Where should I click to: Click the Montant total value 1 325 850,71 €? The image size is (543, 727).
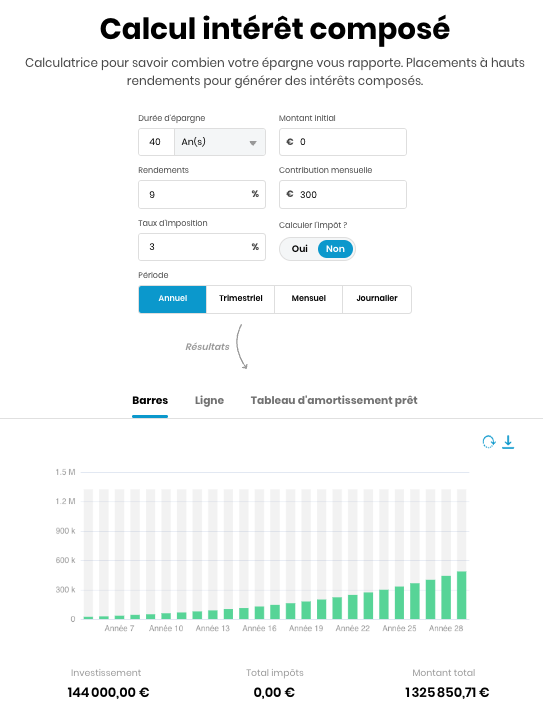447,693
